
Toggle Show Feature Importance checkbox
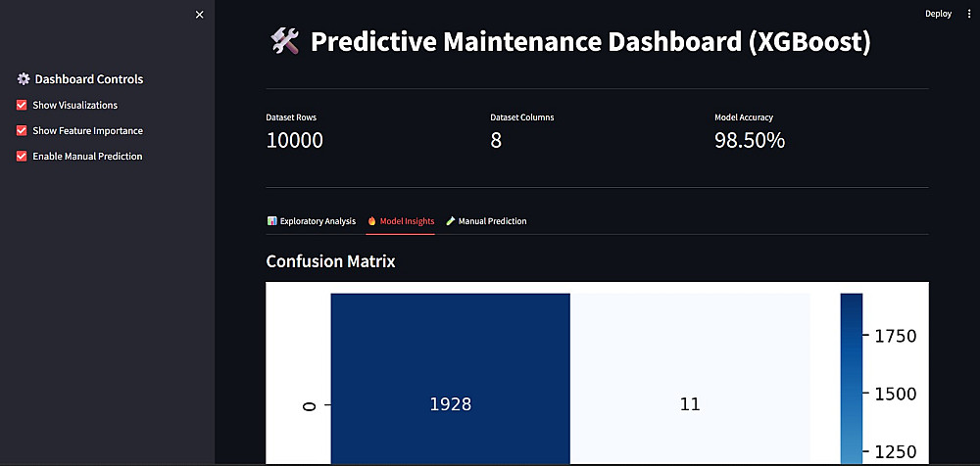point(22,130)
